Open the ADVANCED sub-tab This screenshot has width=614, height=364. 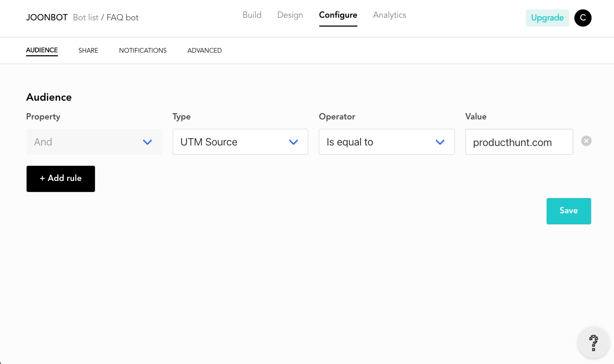pos(204,51)
